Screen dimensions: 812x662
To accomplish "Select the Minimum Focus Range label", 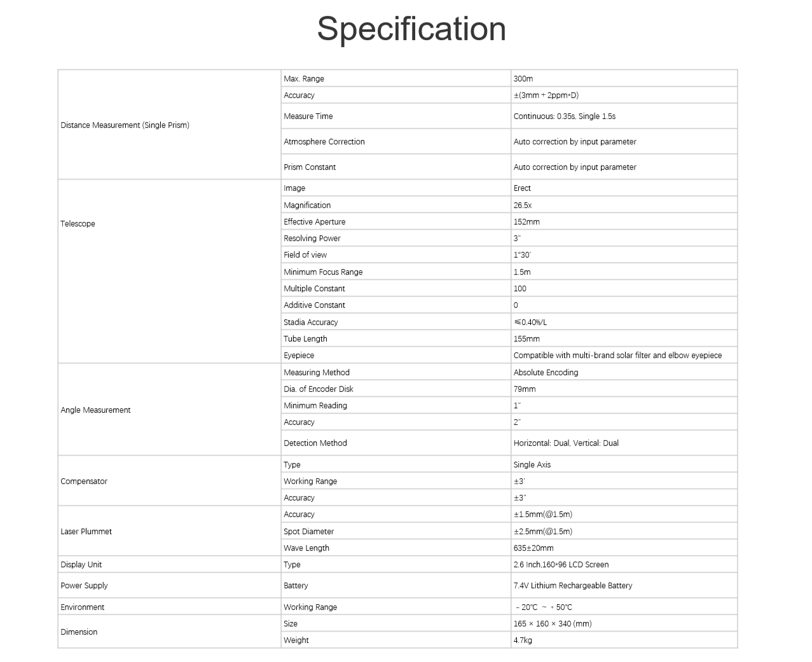I will pos(323,272).
